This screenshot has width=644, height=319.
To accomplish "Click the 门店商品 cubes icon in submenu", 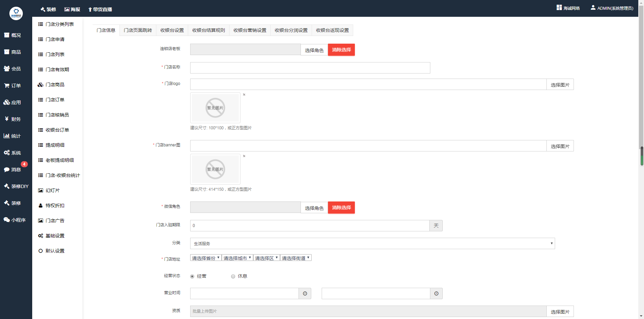I will point(41,85).
